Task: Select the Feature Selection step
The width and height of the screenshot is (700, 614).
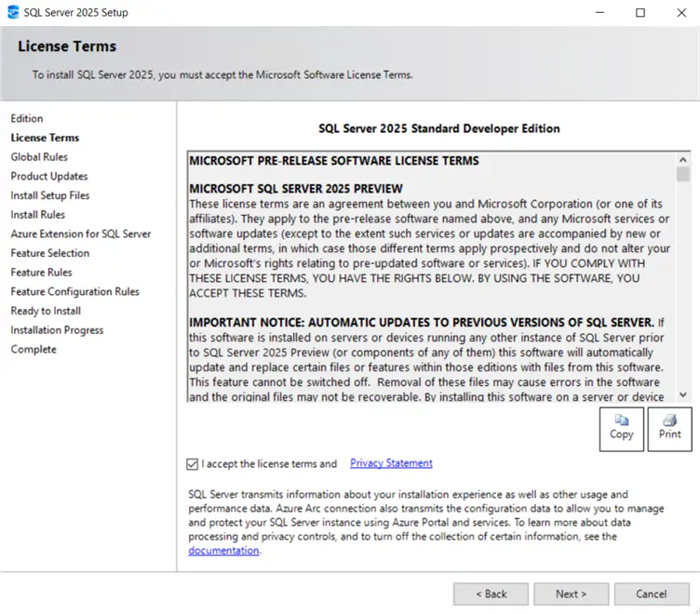Action: pyautogui.click(x=50, y=252)
